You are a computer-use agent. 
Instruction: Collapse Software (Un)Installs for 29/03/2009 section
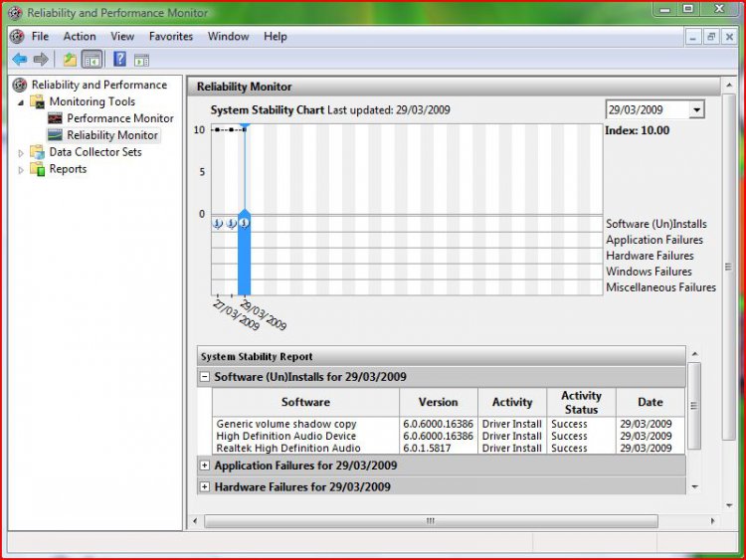click(205, 377)
